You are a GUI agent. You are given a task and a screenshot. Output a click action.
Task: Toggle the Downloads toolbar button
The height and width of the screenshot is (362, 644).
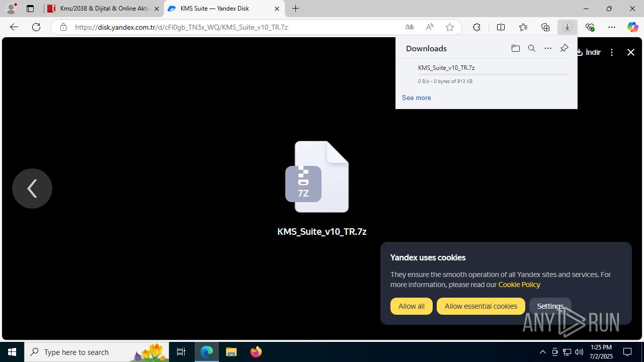click(568, 27)
